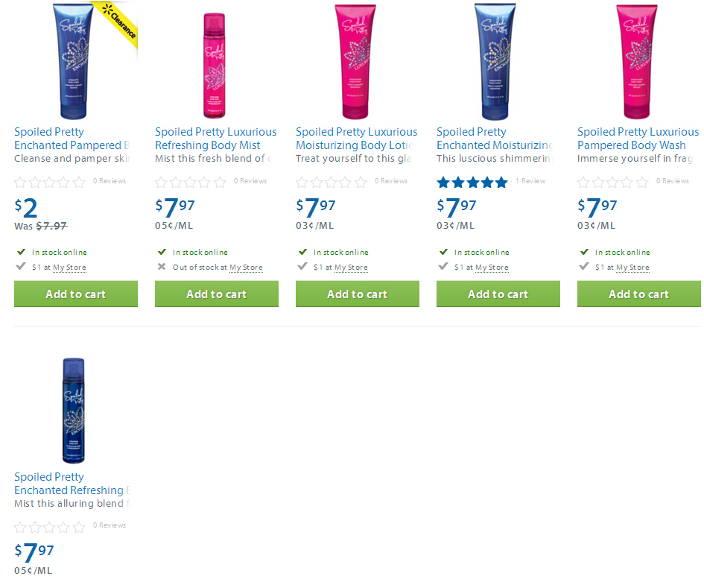Open Spoiled Pretty Enchanted Refreshing product title
The image size is (704, 588).
(72, 484)
